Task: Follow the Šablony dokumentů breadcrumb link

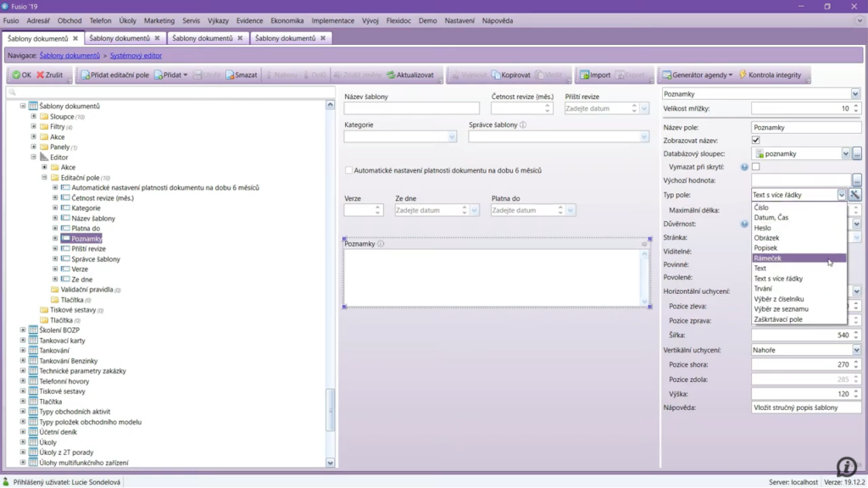Action: pos(70,55)
